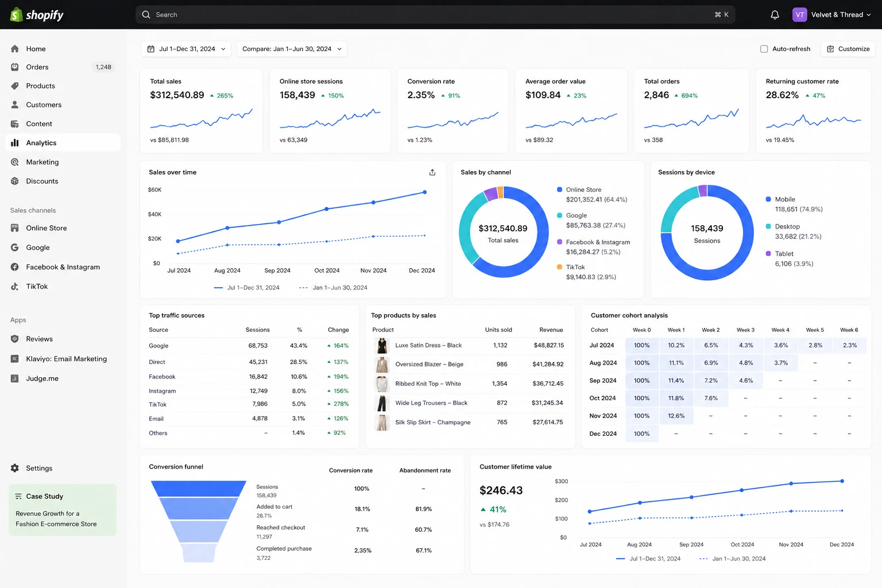Click the VT account avatar
Screen dimensions: 882x588
(x=799, y=15)
